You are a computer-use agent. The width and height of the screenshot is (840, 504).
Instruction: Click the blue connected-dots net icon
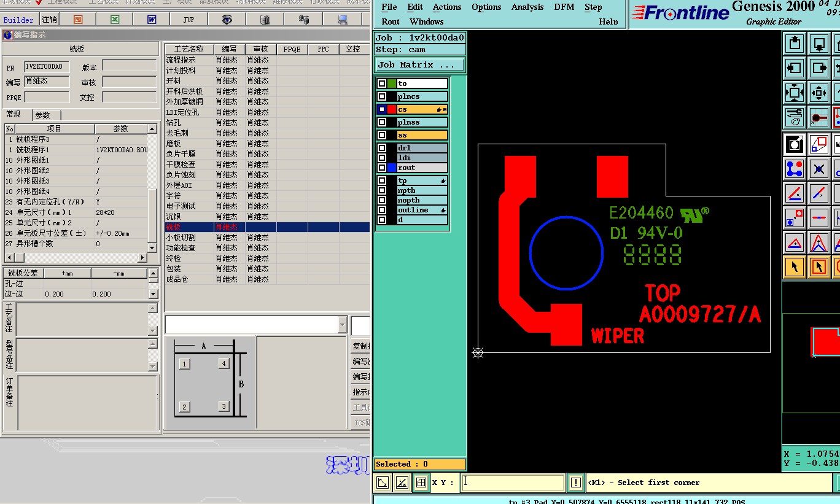tap(795, 169)
